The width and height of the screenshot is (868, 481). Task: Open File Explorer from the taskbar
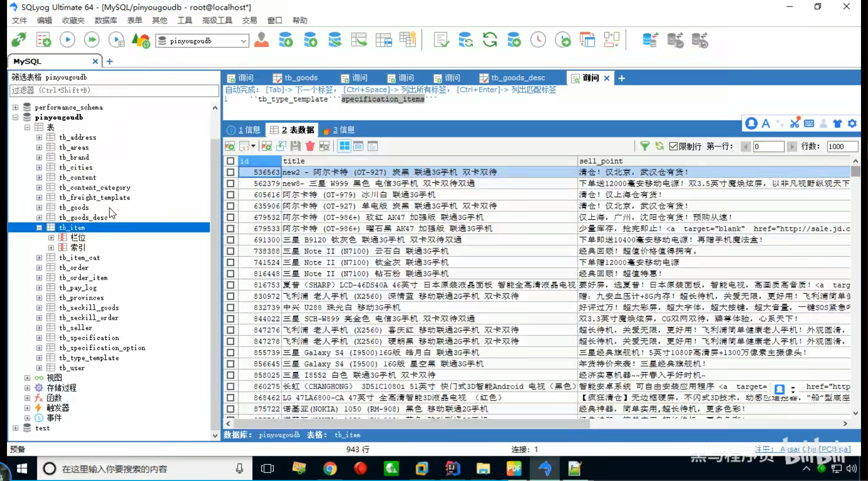point(483,469)
